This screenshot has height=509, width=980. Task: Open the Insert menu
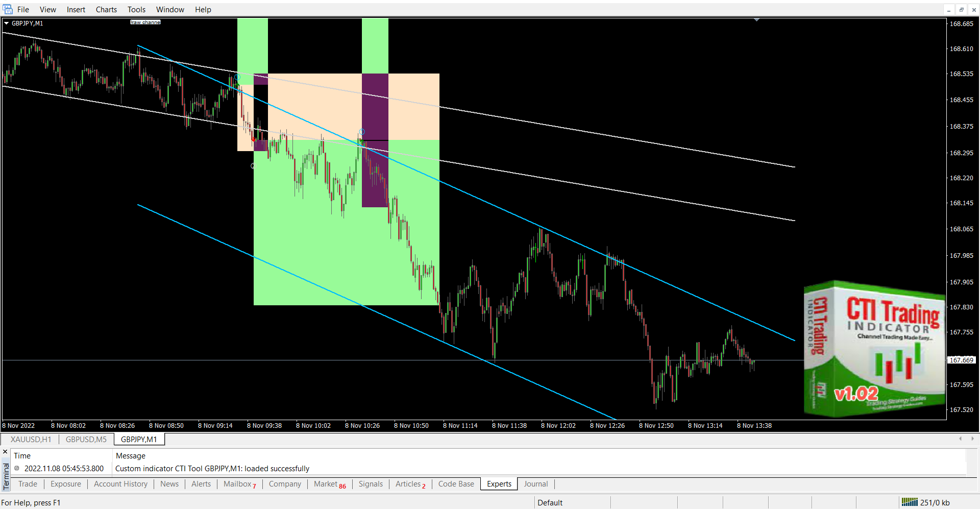(76, 10)
